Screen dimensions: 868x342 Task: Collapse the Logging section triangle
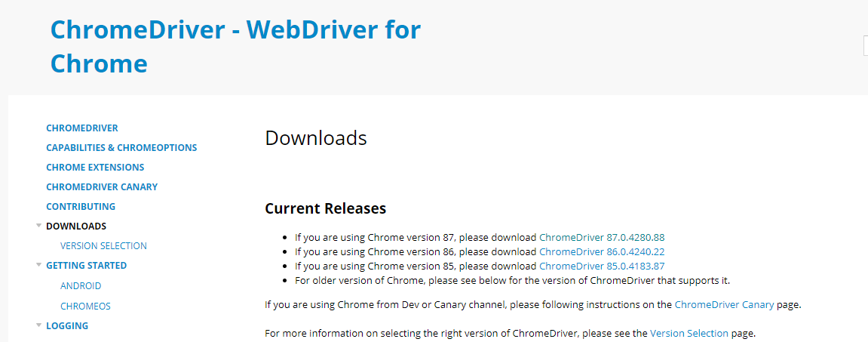[x=38, y=325]
